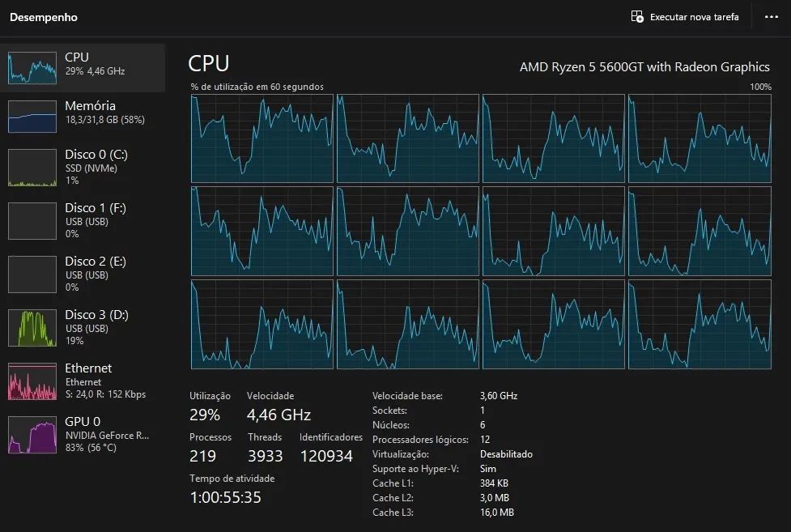Click the Disco 0 mini graph thumbnail
Screen dimensions: 791x532
coord(32,168)
